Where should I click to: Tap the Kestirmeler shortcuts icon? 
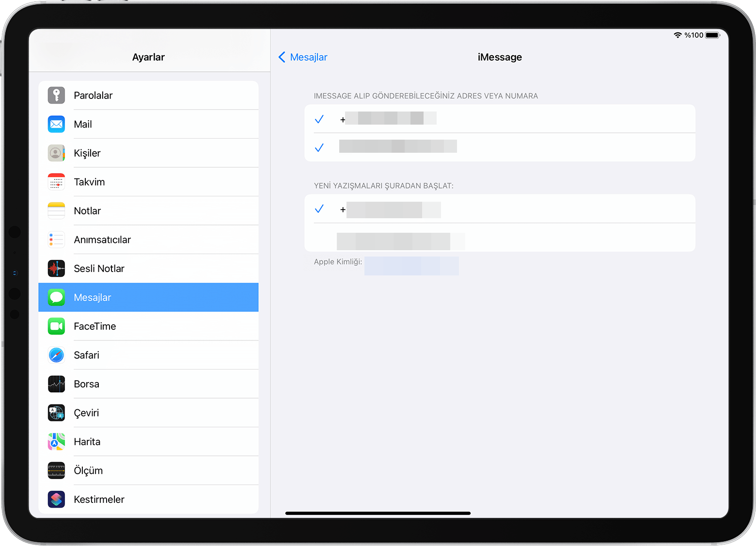56,499
